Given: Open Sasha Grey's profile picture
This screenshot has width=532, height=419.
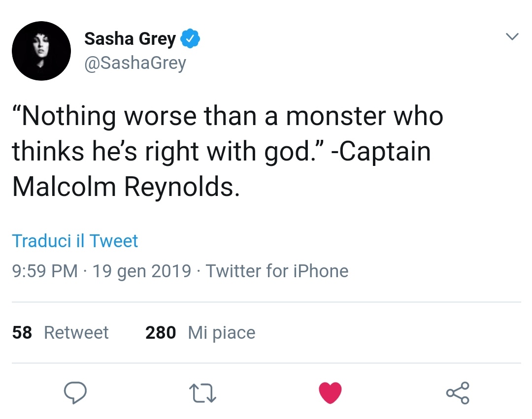Looking at the screenshot, I should coord(41,51).
